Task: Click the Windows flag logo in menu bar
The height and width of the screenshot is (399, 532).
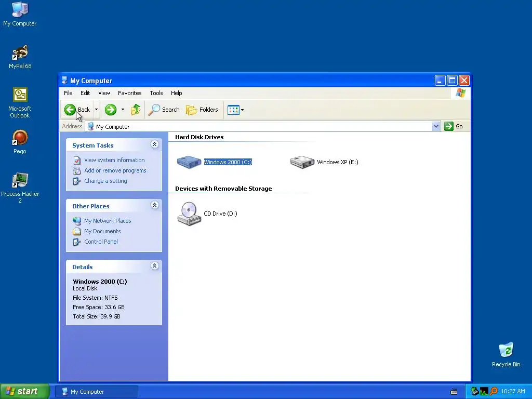Action: (x=461, y=93)
